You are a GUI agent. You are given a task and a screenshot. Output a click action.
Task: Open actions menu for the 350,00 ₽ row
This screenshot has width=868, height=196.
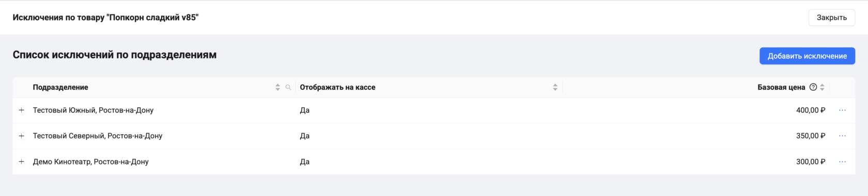pos(842,136)
